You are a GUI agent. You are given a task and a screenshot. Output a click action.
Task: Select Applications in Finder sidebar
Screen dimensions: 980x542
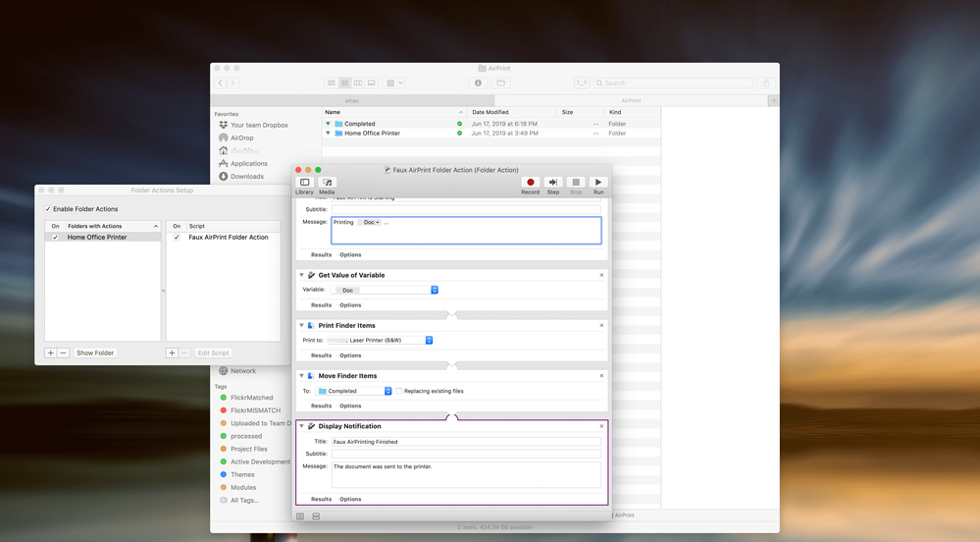click(248, 164)
